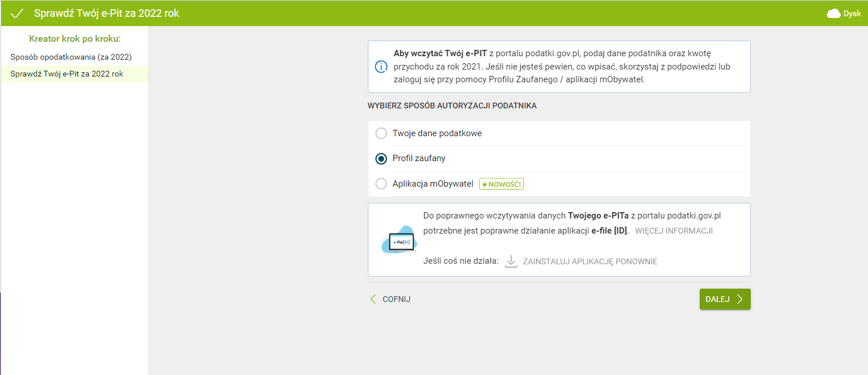Open the WIĘCEJ INFORMACJI link
Screen dimensions: 868x375
(x=674, y=231)
